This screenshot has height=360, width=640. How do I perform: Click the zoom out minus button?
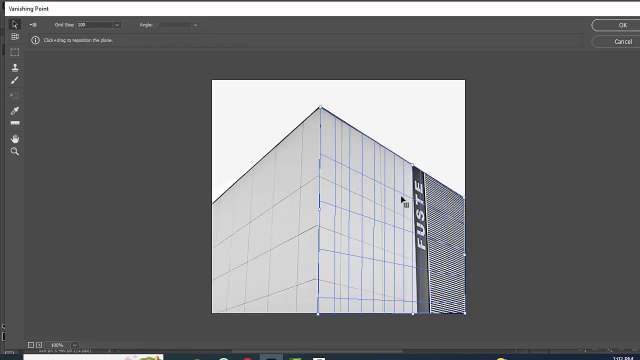[x=31, y=345]
